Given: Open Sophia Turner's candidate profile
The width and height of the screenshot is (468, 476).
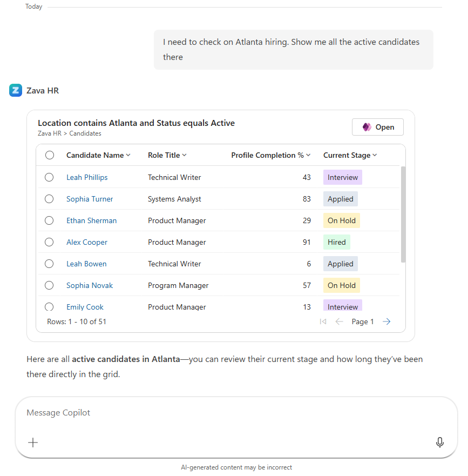Looking at the screenshot, I should (89, 198).
